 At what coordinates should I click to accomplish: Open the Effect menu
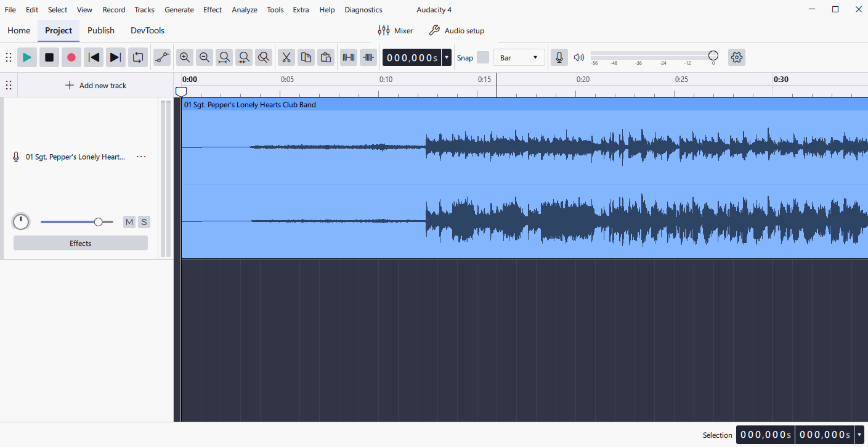pos(213,10)
